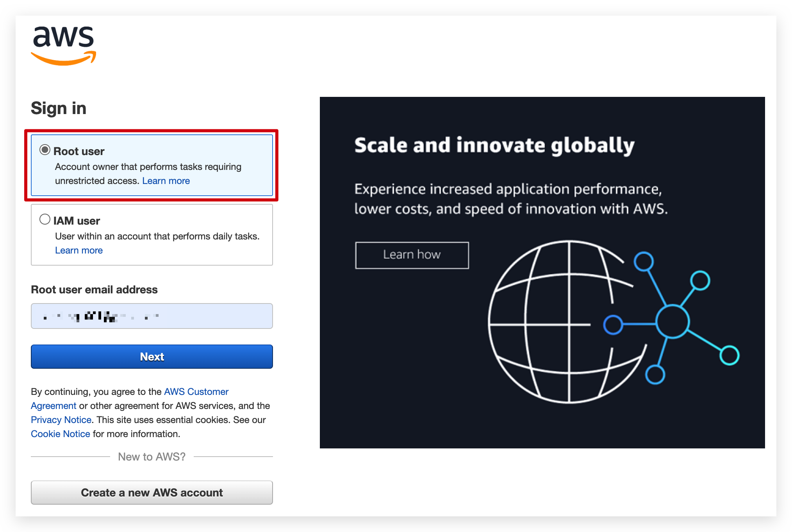The image size is (792, 532).
Task: Open Learn more link under IAM user
Action: pyautogui.click(x=79, y=250)
